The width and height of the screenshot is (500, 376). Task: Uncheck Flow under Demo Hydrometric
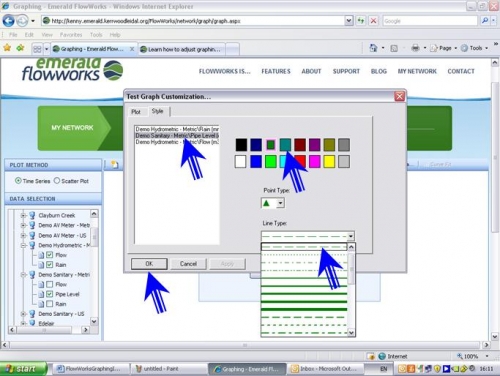tap(50, 255)
